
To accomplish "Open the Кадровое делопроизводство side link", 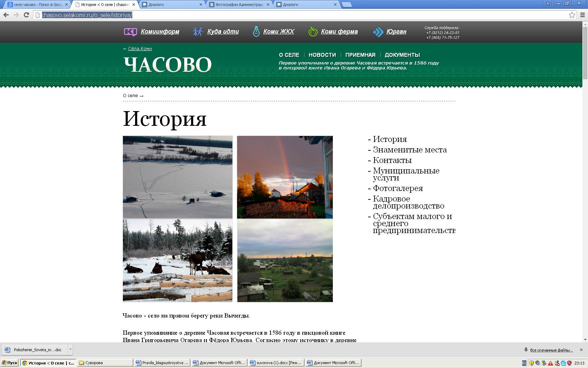I will (x=408, y=202).
